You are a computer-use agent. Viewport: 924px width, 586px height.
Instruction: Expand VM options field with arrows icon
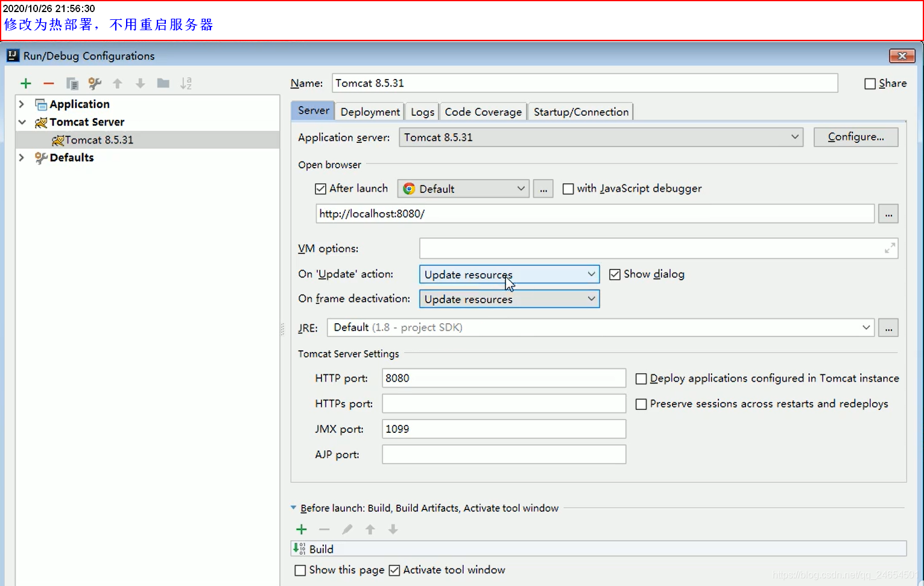(890, 248)
